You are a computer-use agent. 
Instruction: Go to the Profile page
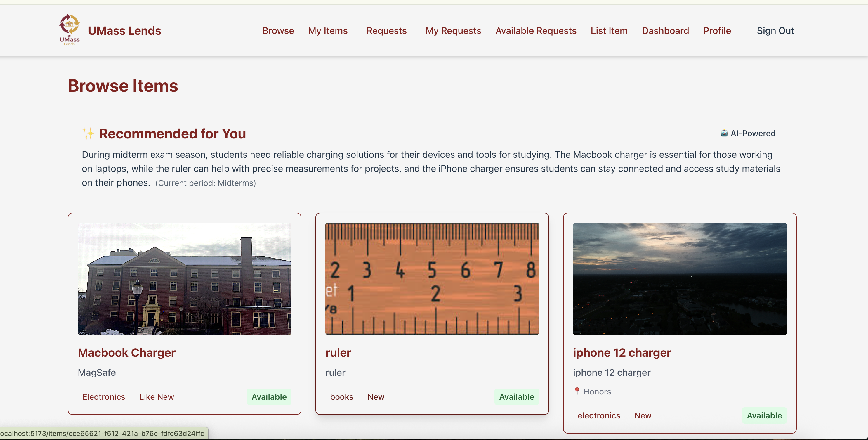pyautogui.click(x=717, y=31)
